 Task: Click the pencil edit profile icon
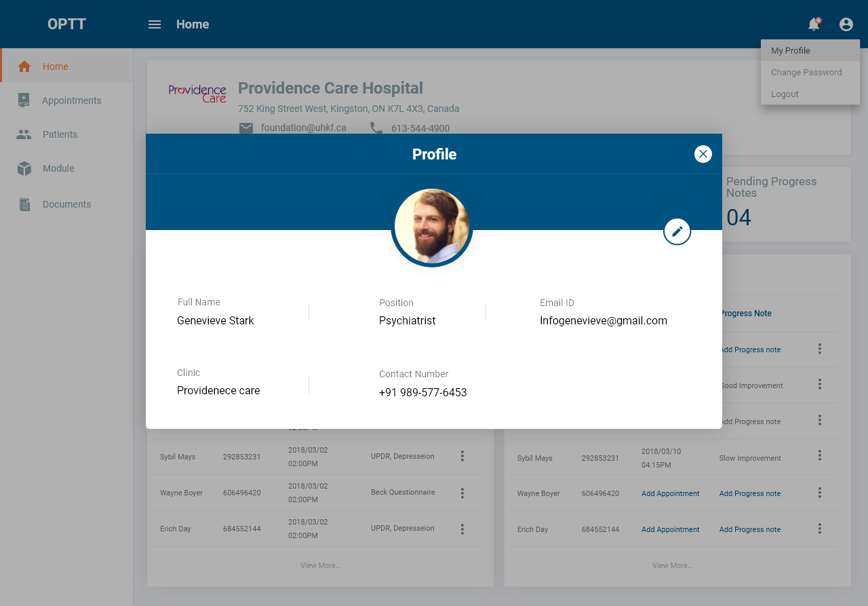click(x=677, y=231)
